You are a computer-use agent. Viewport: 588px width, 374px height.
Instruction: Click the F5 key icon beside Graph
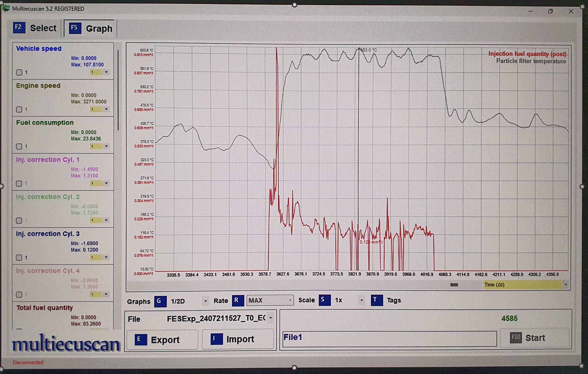pyautogui.click(x=75, y=28)
